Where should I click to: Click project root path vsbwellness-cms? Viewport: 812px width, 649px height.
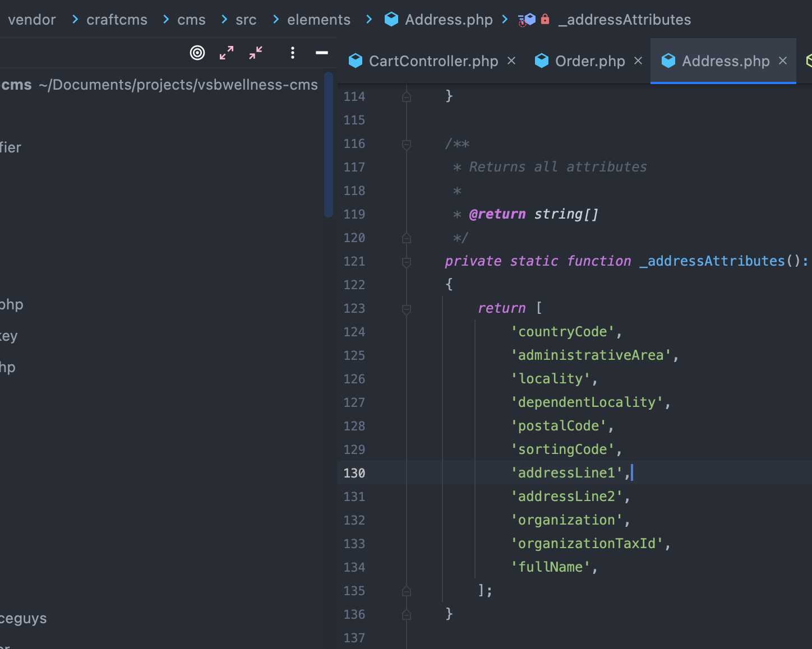click(x=178, y=85)
